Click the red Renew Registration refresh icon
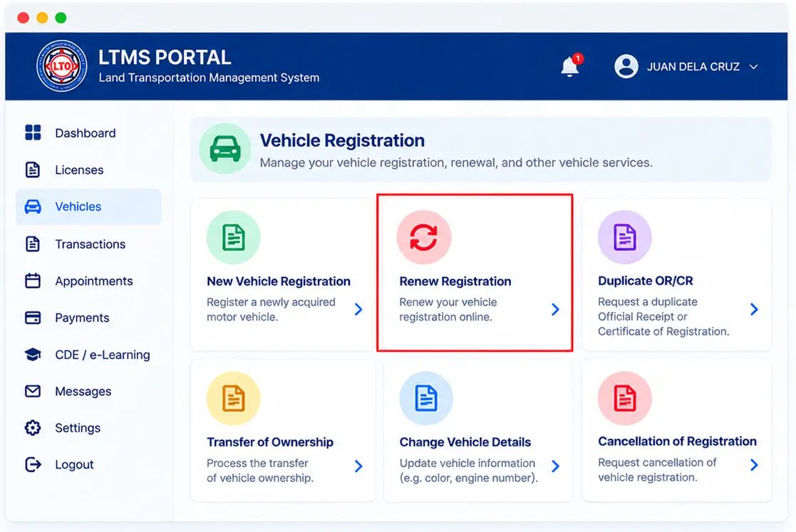Image resolution: width=796 pixels, height=532 pixels. [424, 237]
